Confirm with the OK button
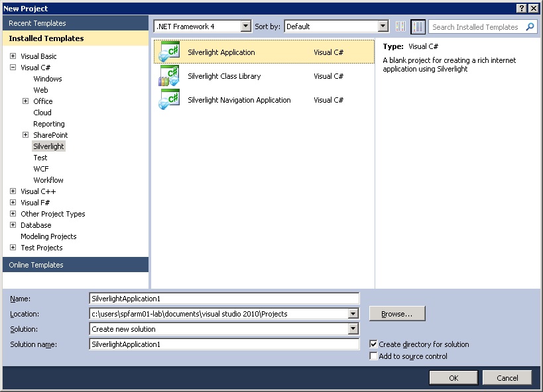 (453, 378)
